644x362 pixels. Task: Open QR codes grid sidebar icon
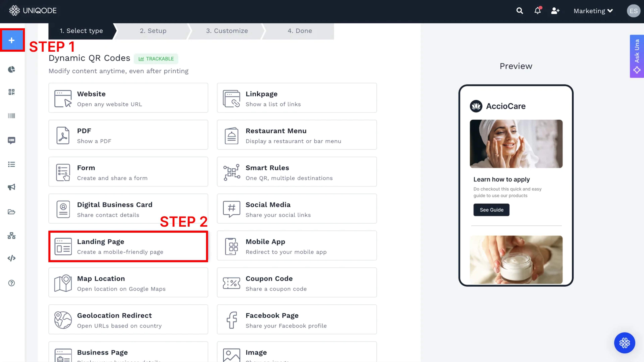point(12,92)
